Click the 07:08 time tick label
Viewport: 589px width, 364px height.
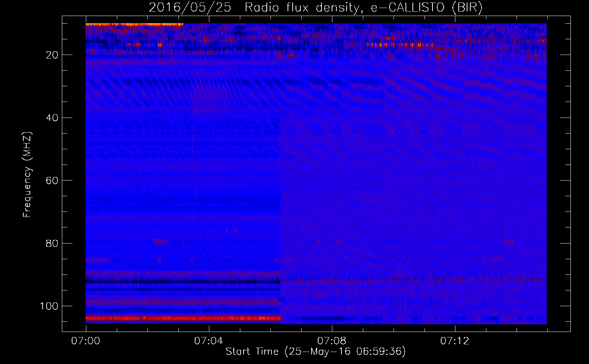(332, 341)
